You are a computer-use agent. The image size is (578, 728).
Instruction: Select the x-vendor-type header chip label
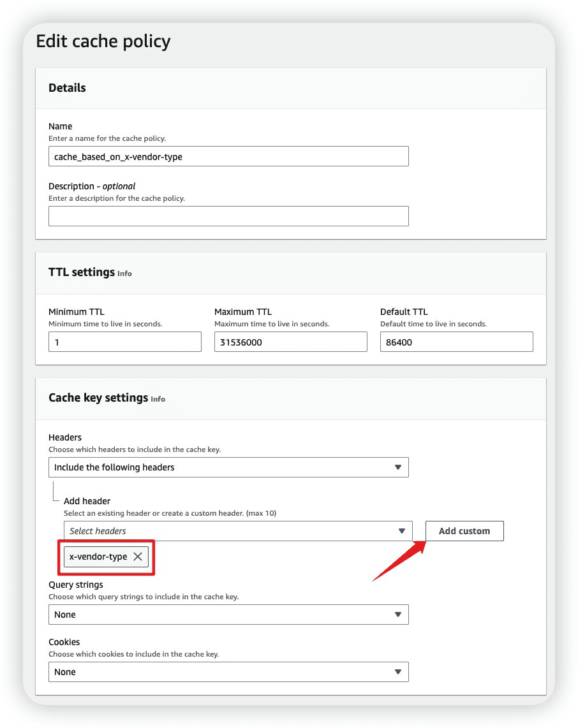(x=98, y=557)
